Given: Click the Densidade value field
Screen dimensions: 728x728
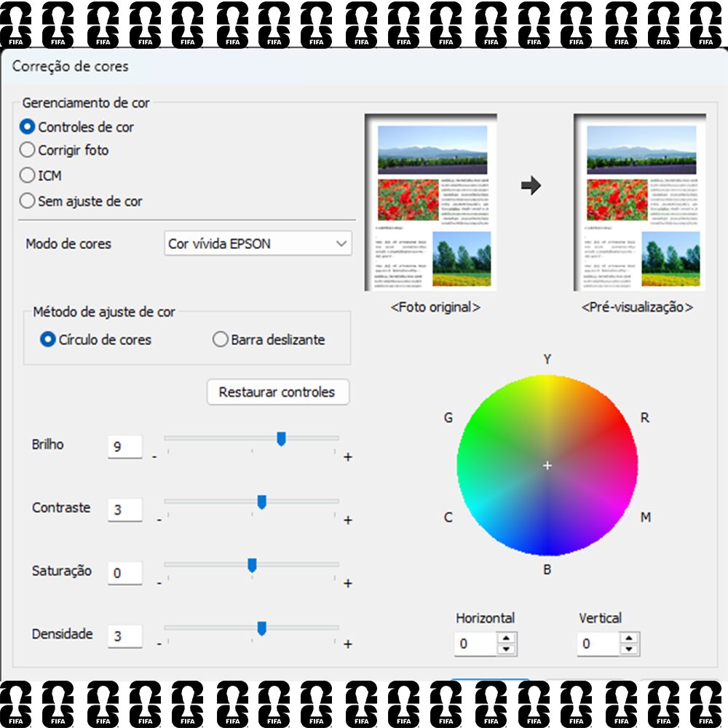Looking at the screenshot, I should [125, 636].
